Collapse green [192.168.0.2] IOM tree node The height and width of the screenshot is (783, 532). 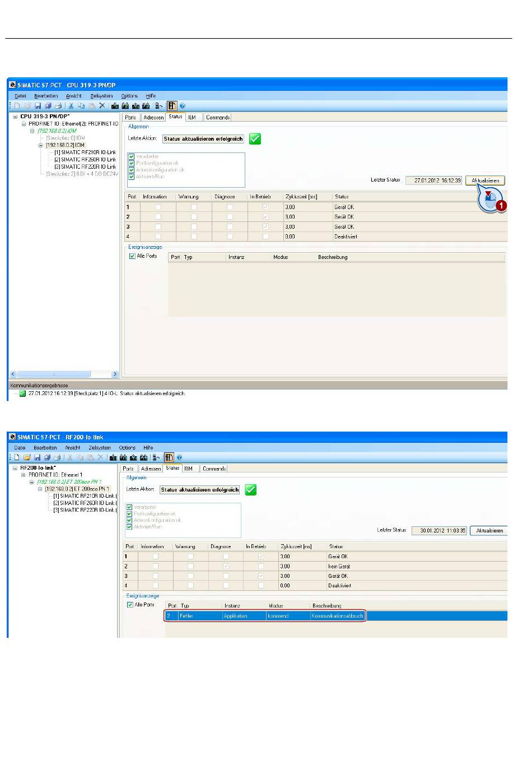tap(32, 131)
